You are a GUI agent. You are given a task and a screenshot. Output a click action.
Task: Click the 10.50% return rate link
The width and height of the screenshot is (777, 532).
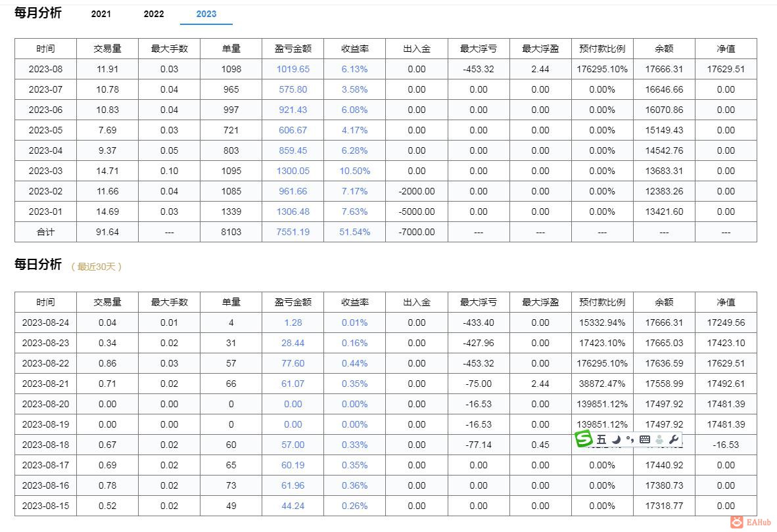(x=355, y=171)
